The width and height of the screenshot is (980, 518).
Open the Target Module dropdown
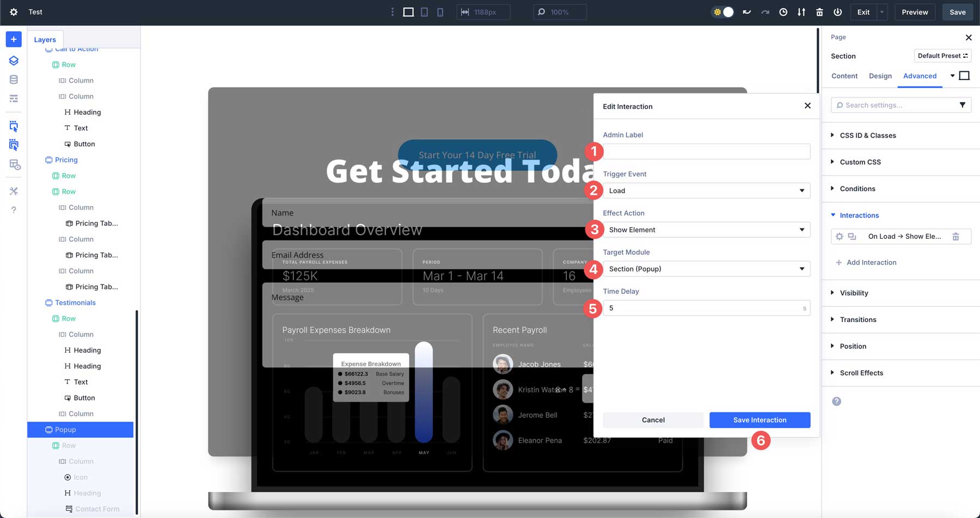coord(706,268)
